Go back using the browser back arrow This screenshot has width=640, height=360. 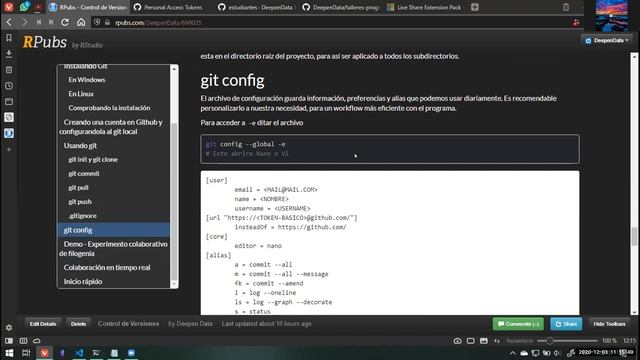coord(9,22)
